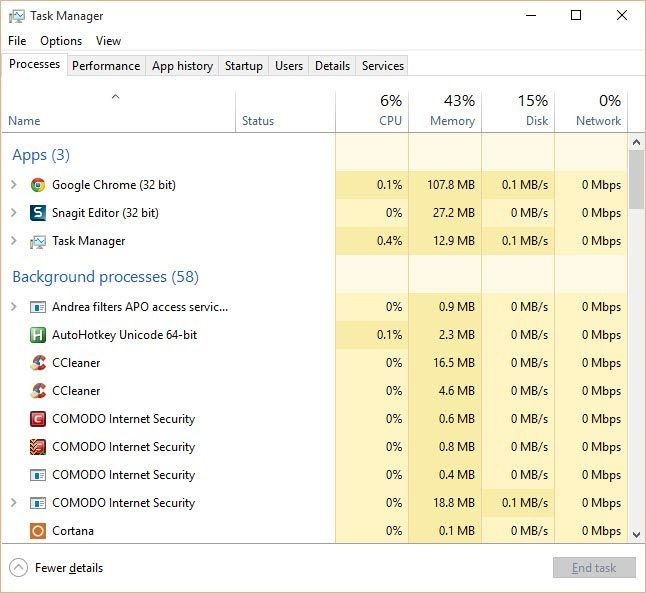Click the Andrea filters APO service icon
This screenshot has width=646, height=593.
38,307
